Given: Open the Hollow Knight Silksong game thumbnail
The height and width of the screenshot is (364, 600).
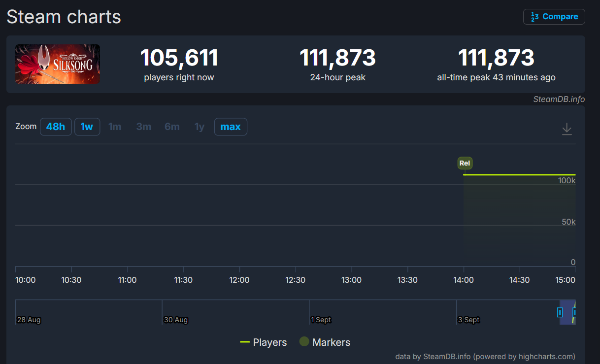Looking at the screenshot, I should [58, 64].
